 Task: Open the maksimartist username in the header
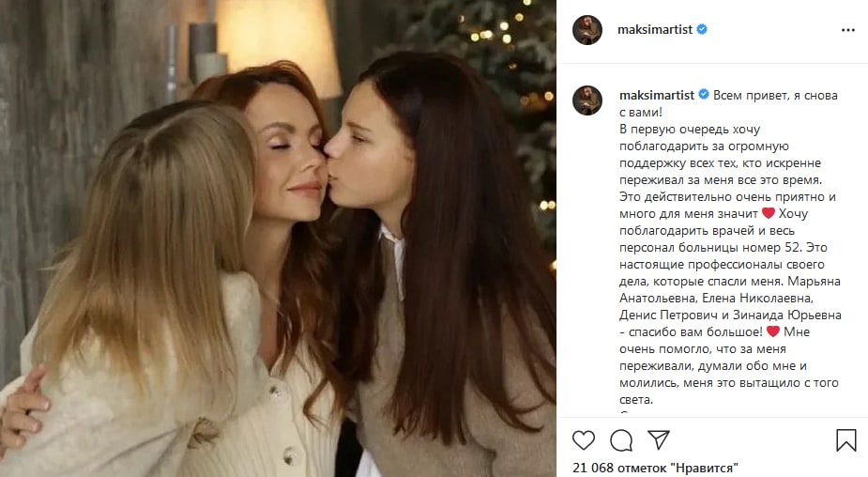coord(655,29)
